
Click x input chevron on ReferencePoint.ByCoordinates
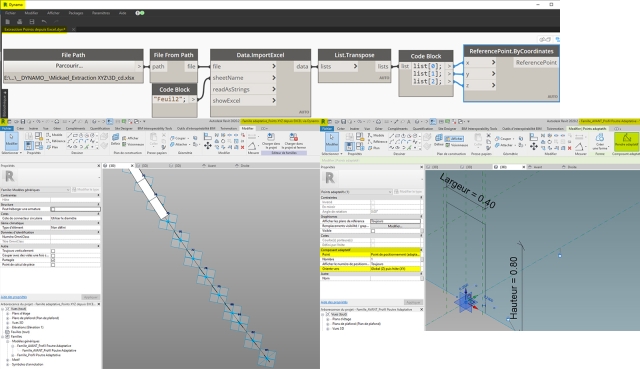point(493,62)
